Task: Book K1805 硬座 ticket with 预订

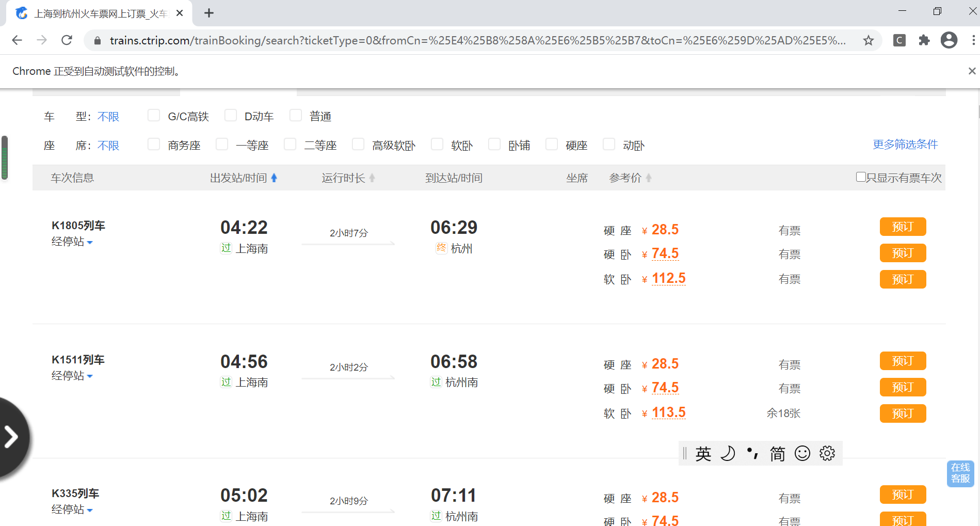Action: click(x=903, y=227)
